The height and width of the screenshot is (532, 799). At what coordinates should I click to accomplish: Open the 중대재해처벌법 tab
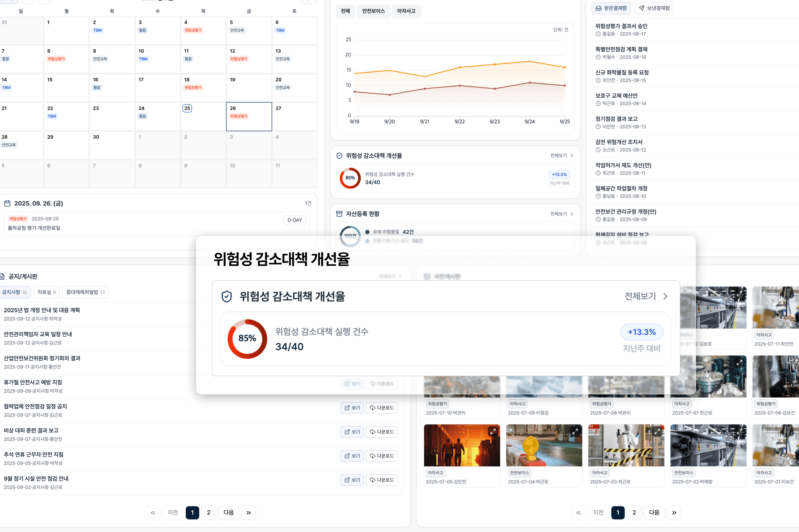(85, 292)
